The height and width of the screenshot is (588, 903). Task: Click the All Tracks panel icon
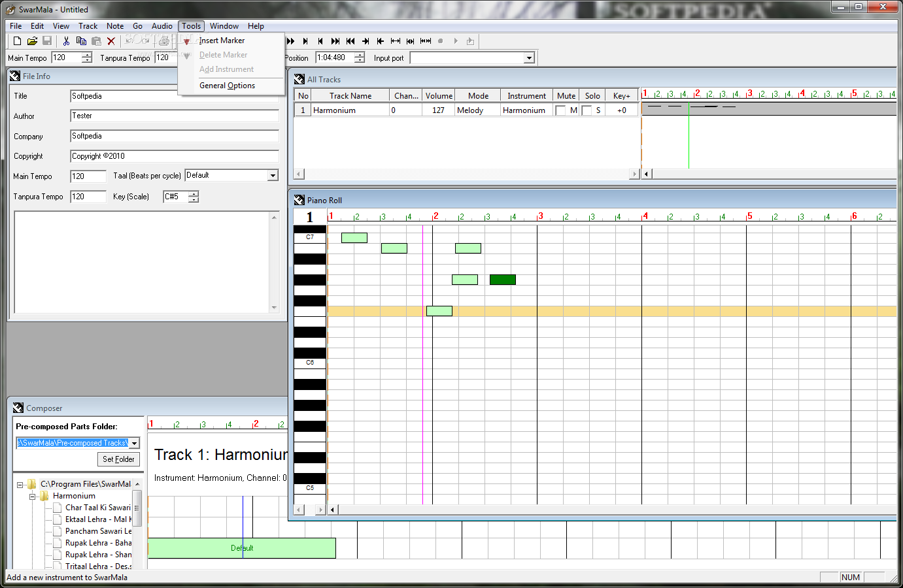coord(299,79)
